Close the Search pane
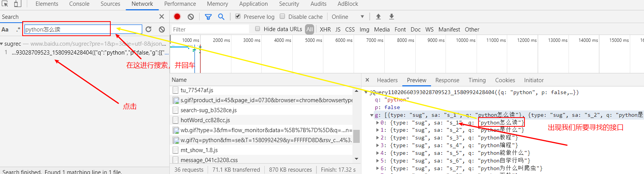Viewport: 644px width, 174px height. pos(162,17)
